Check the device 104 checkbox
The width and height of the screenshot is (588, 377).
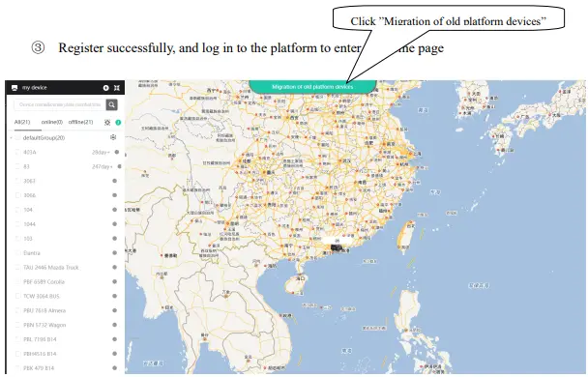point(17,210)
